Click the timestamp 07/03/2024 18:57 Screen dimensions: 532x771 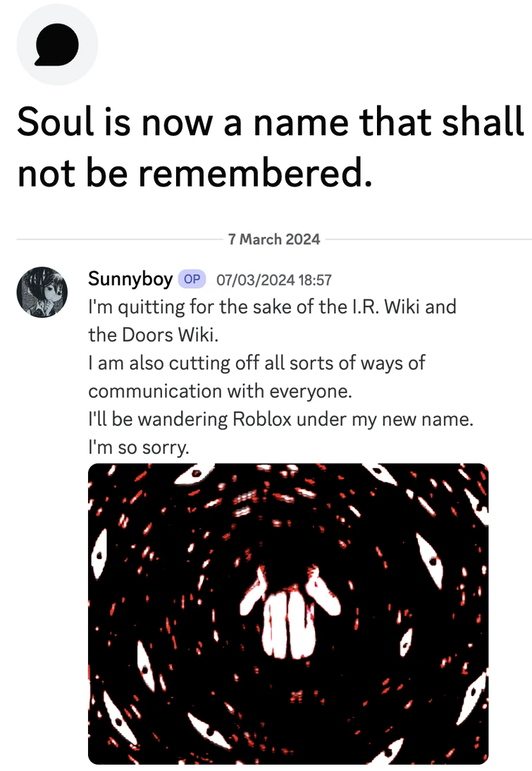275,280
